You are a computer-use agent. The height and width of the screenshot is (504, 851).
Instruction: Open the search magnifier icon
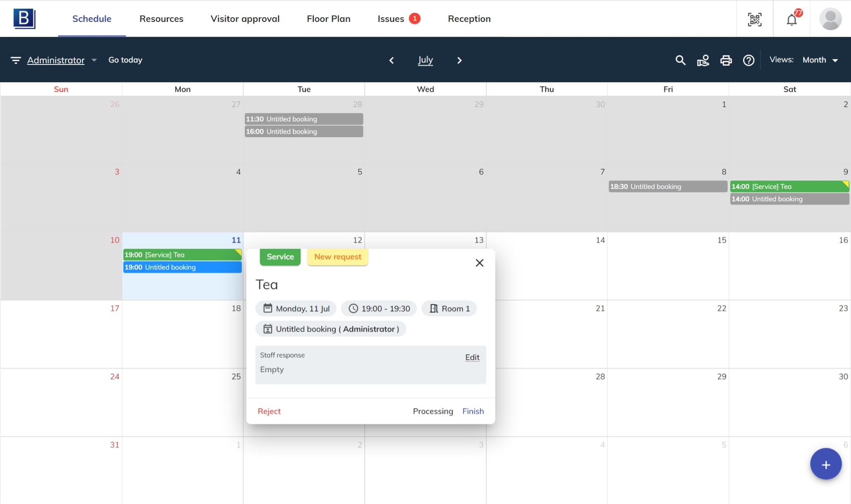click(x=680, y=60)
